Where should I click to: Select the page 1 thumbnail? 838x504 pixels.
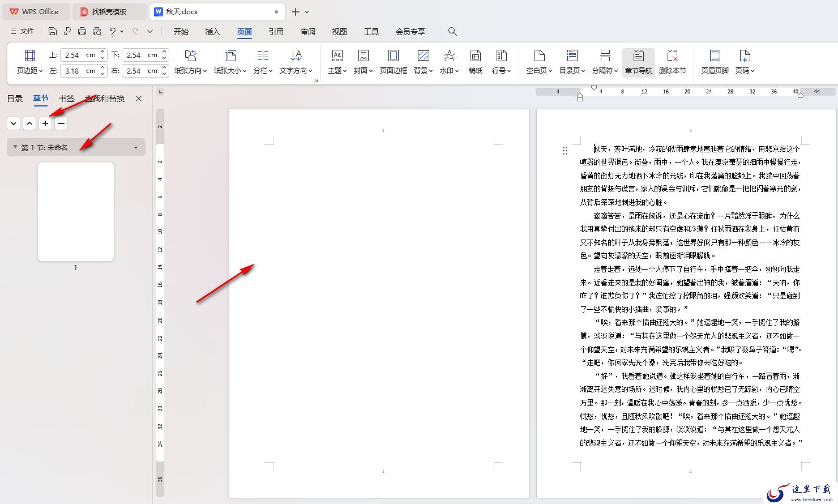point(76,212)
